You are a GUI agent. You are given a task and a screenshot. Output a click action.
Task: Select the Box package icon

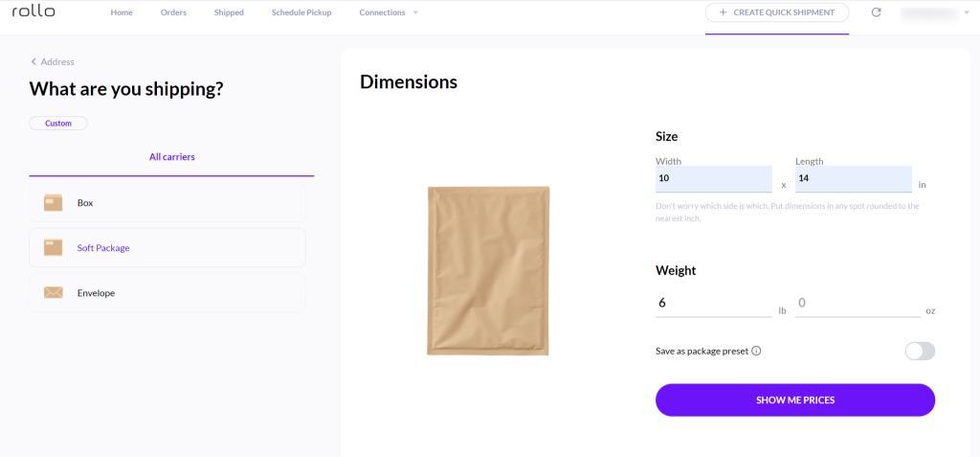coord(53,203)
